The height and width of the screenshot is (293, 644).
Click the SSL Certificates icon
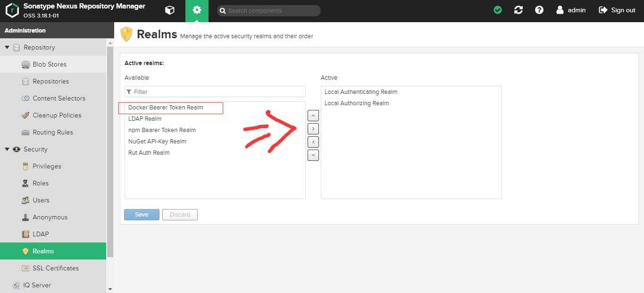click(25, 268)
